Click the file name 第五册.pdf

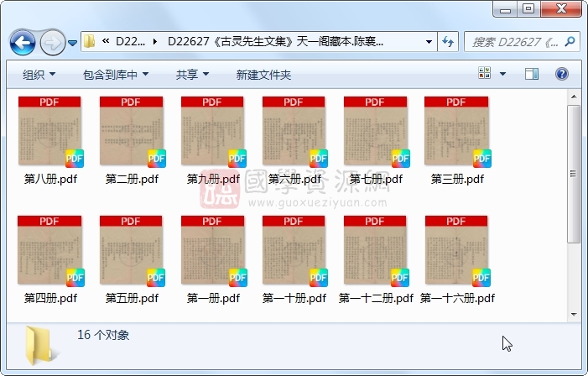click(132, 298)
